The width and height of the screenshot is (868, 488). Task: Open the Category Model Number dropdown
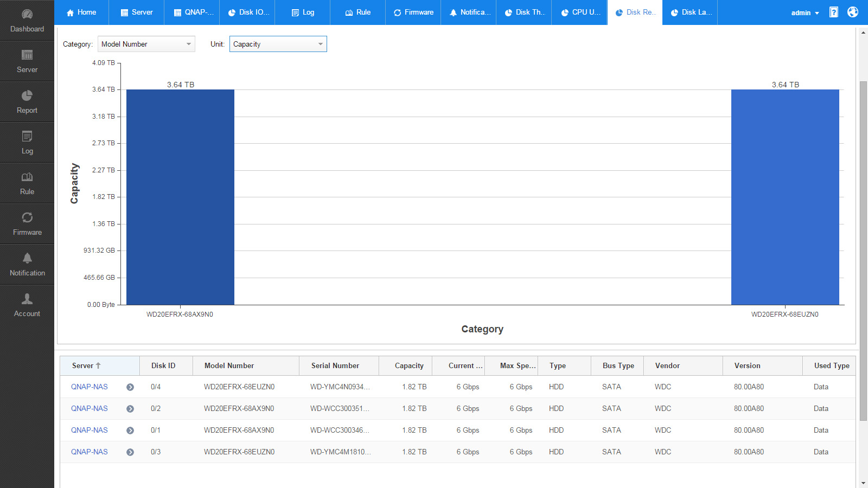click(x=146, y=44)
